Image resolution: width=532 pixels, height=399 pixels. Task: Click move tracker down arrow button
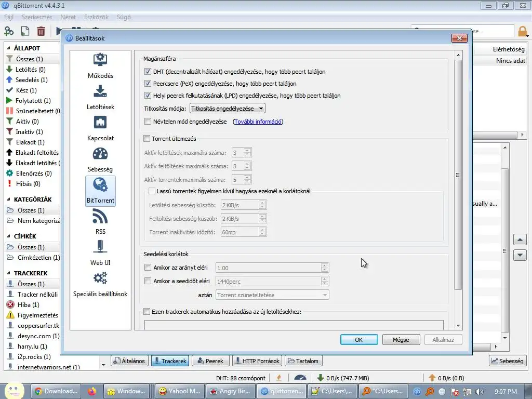point(520,255)
